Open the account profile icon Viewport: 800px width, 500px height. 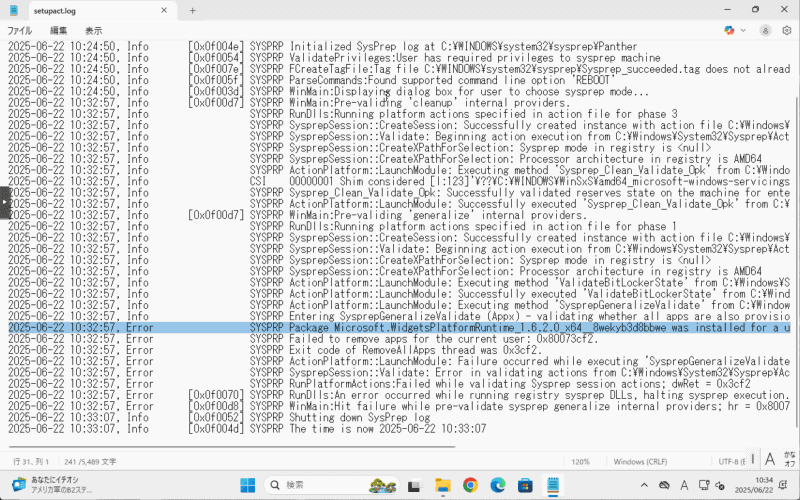pyautogui.click(x=765, y=31)
